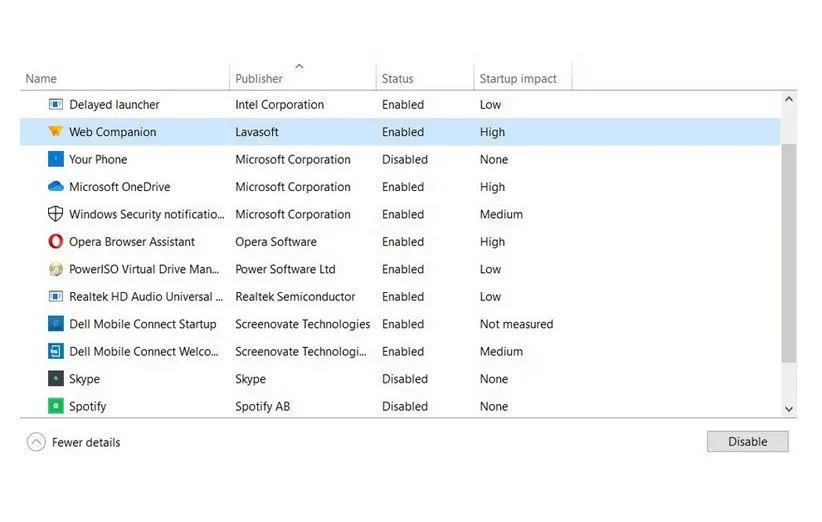Click the scrollbar up arrow
This screenshot has width=822, height=522.
click(x=789, y=100)
